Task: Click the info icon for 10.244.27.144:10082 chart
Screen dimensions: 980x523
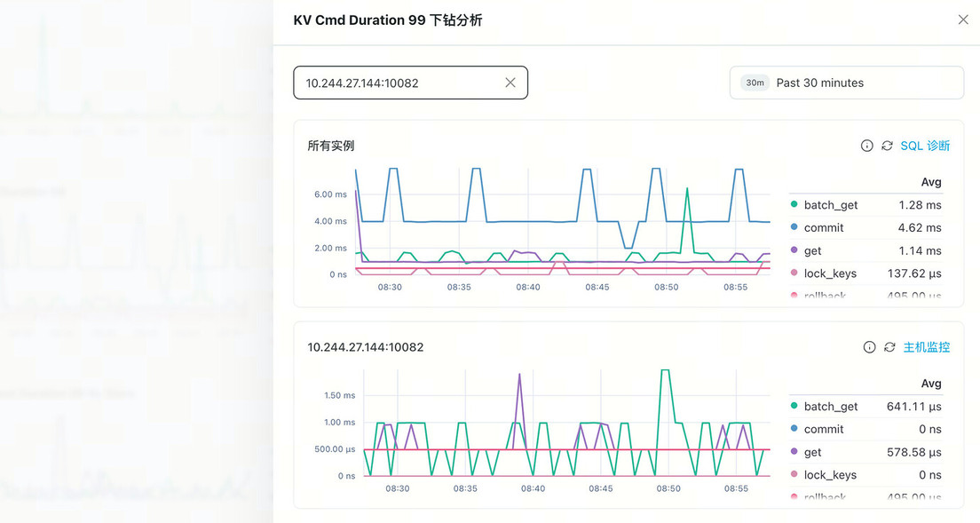Action: pyautogui.click(x=869, y=347)
